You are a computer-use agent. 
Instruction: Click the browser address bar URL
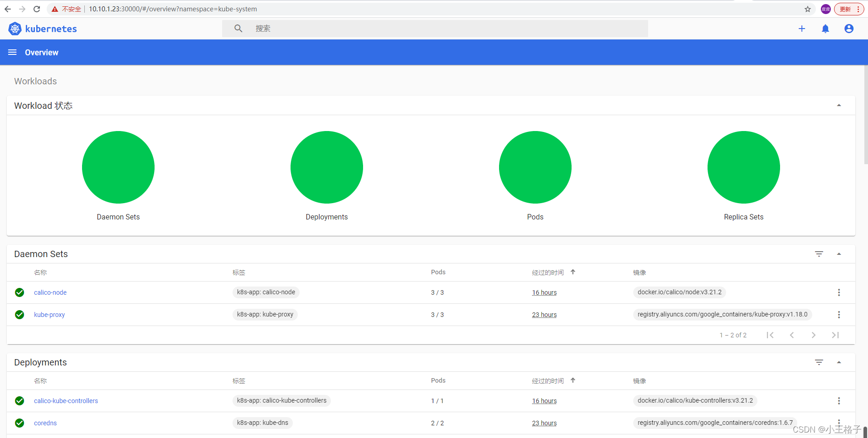click(173, 9)
